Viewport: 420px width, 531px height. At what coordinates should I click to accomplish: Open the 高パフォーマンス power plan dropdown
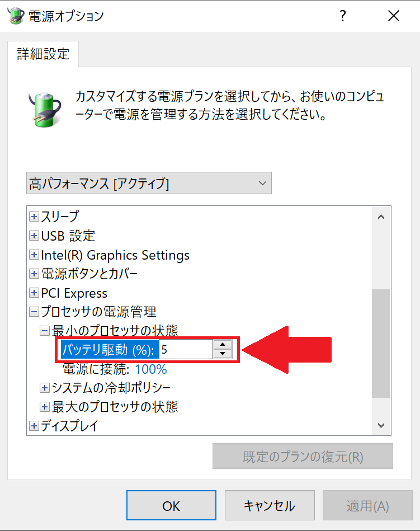(x=149, y=183)
